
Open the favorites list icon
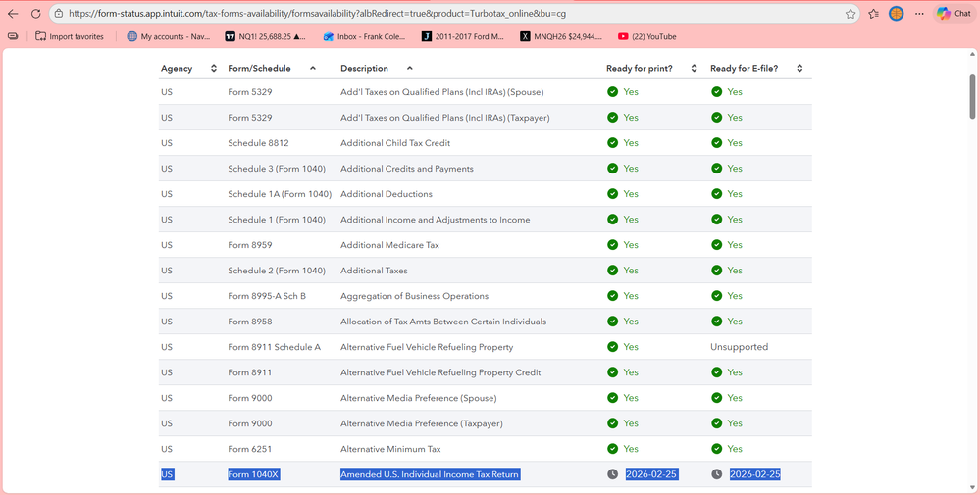click(874, 13)
